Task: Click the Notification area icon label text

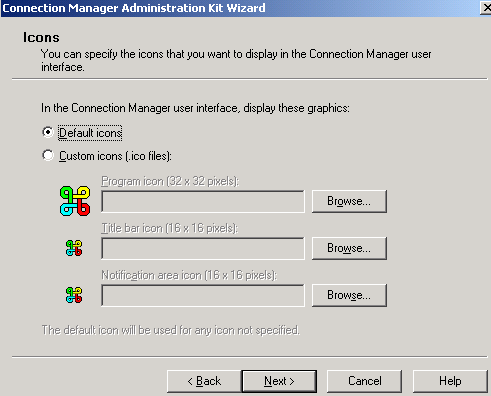Action: tap(189, 275)
